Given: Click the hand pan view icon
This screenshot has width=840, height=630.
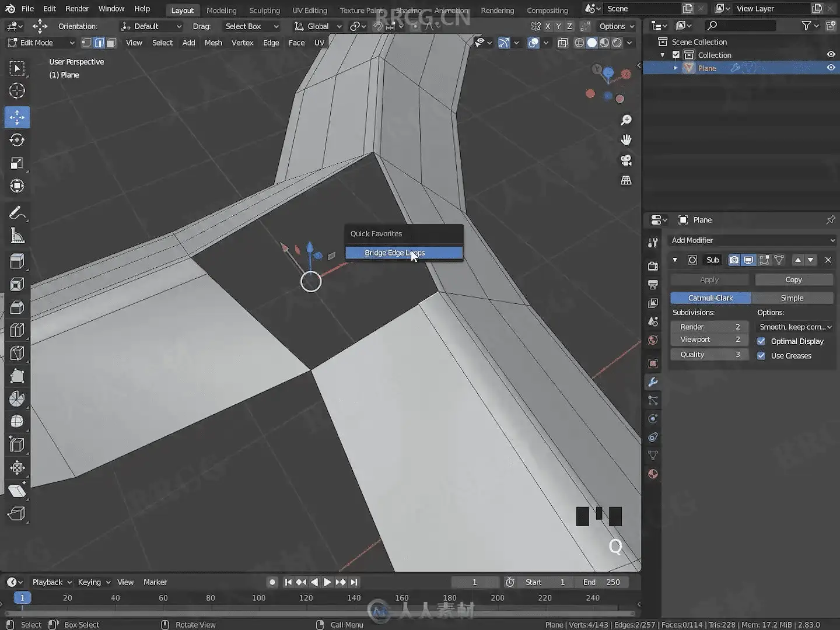Looking at the screenshot, I should tap(626, 140).
